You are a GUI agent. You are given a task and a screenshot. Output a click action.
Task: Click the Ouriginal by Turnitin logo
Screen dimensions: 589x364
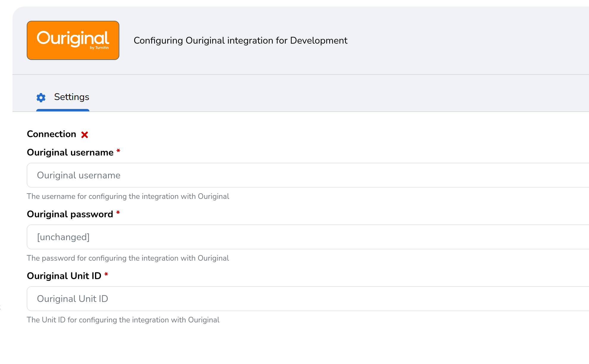(x=73, y=40)
